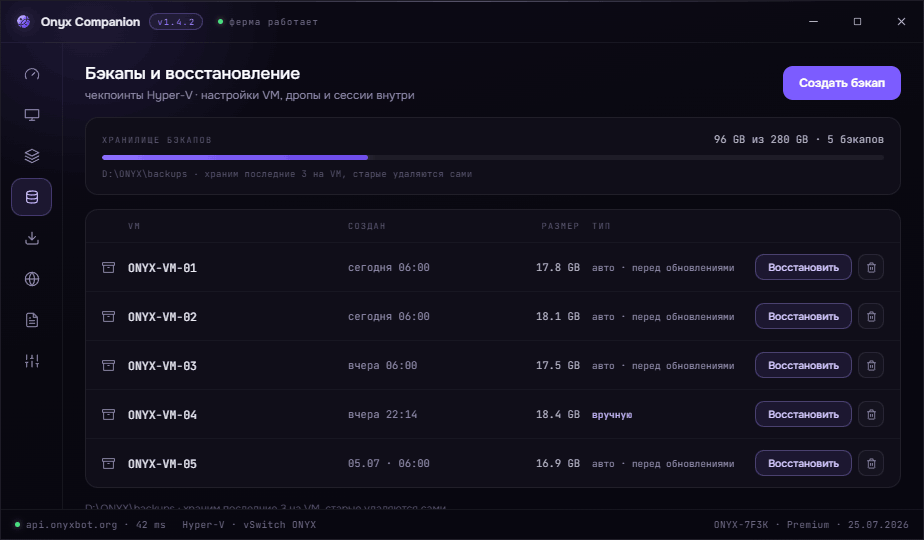This screenshot has height=540, width=924.
Task: Click the ONYX-7F3K · Premium license entry
Action: pyautogui.click(x=771, y=525)
